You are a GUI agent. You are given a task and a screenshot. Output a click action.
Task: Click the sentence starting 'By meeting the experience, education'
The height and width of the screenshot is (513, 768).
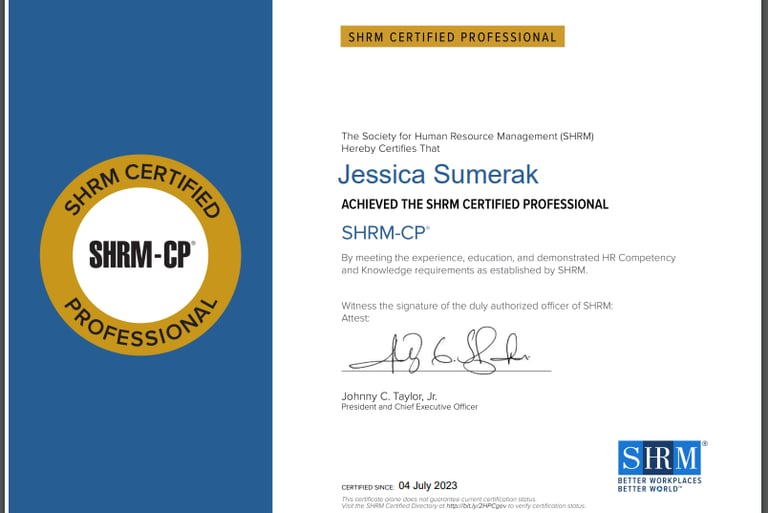coord(508,258)
